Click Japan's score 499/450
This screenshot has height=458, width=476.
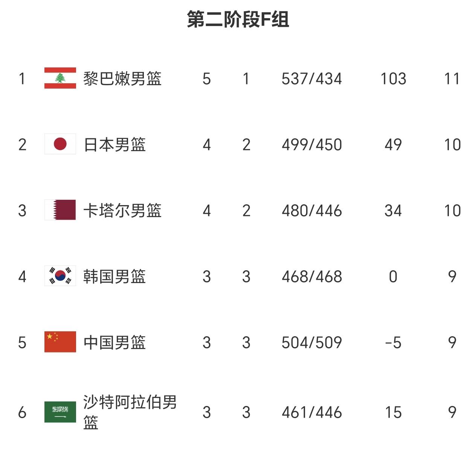point(312,145)
